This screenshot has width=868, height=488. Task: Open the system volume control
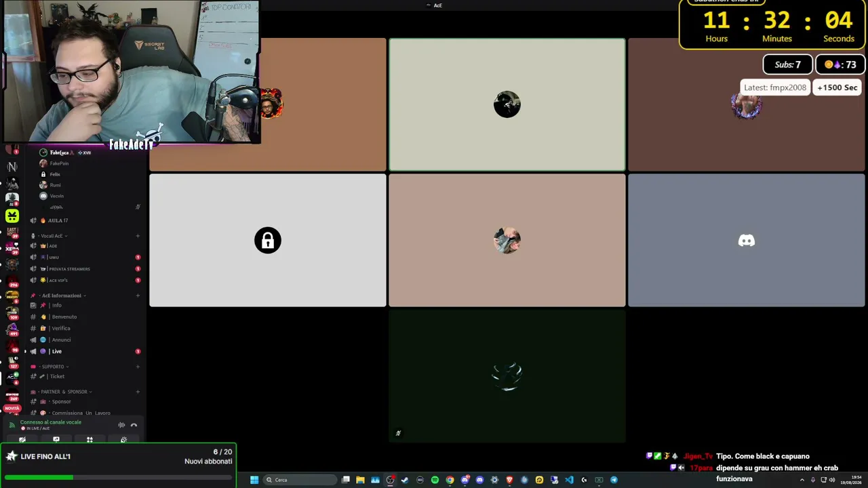pos(832,480)
